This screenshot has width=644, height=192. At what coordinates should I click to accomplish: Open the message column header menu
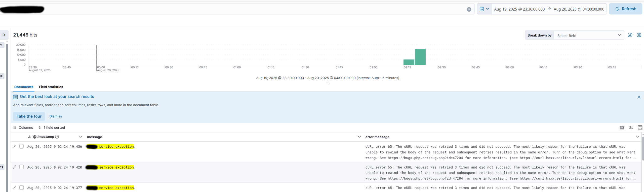(359, 137)
